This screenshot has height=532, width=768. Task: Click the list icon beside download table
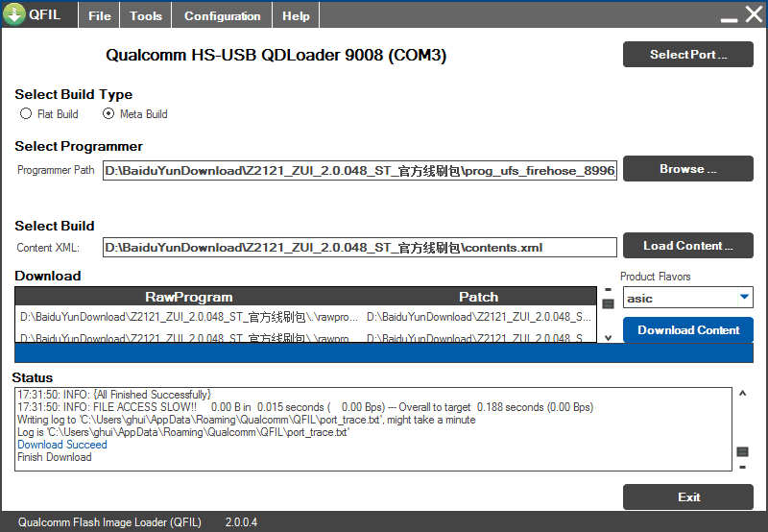[x=608, y=304]
